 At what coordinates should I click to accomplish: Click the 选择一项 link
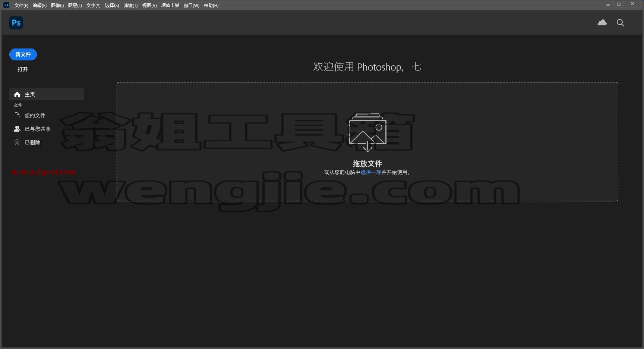(371, 172)
